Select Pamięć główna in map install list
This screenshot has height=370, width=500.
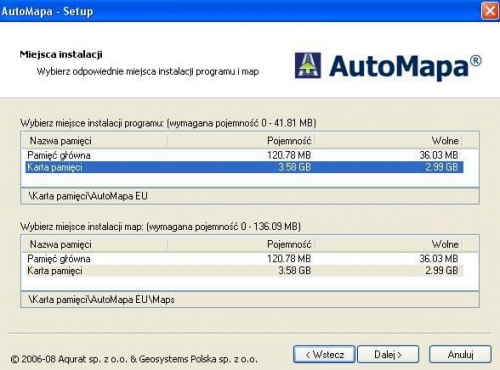click(244, 259)
